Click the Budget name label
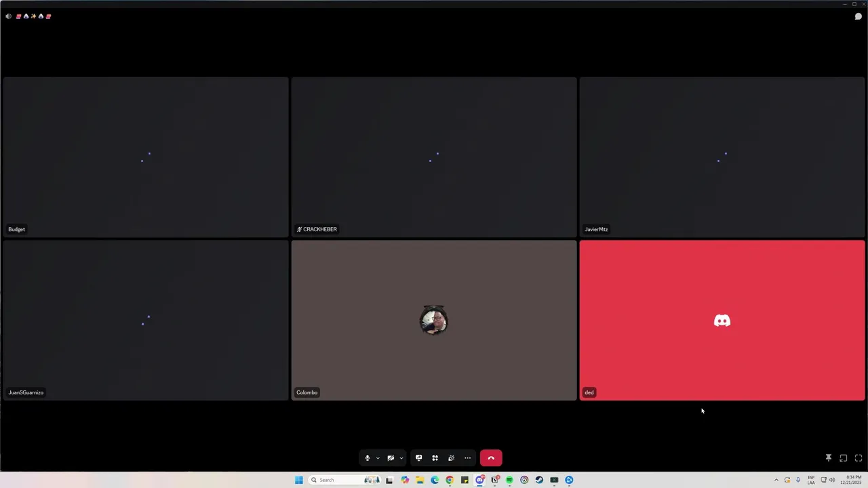The image size is (868, 488). [16, 229]
